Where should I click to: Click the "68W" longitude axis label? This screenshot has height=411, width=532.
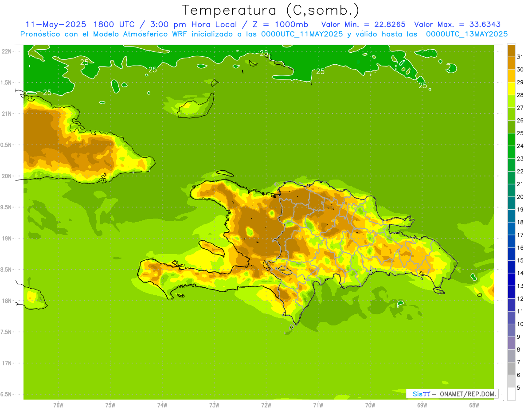tap(474, 405)
